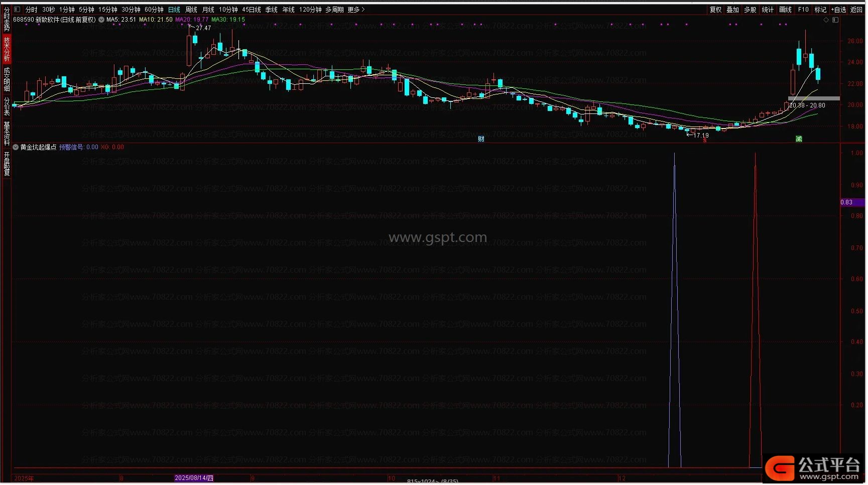Click the +自选 add to watchlist button
The image size is (868, 485).
point(838,10)
